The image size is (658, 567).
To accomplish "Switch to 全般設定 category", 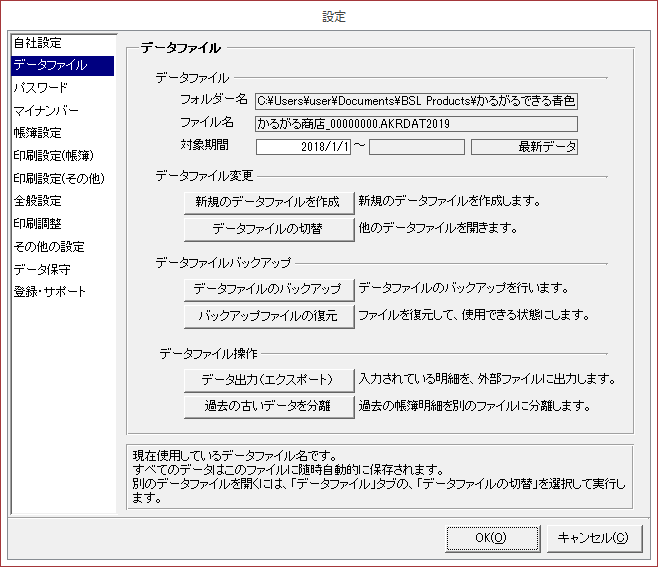I will pos(37,201).
